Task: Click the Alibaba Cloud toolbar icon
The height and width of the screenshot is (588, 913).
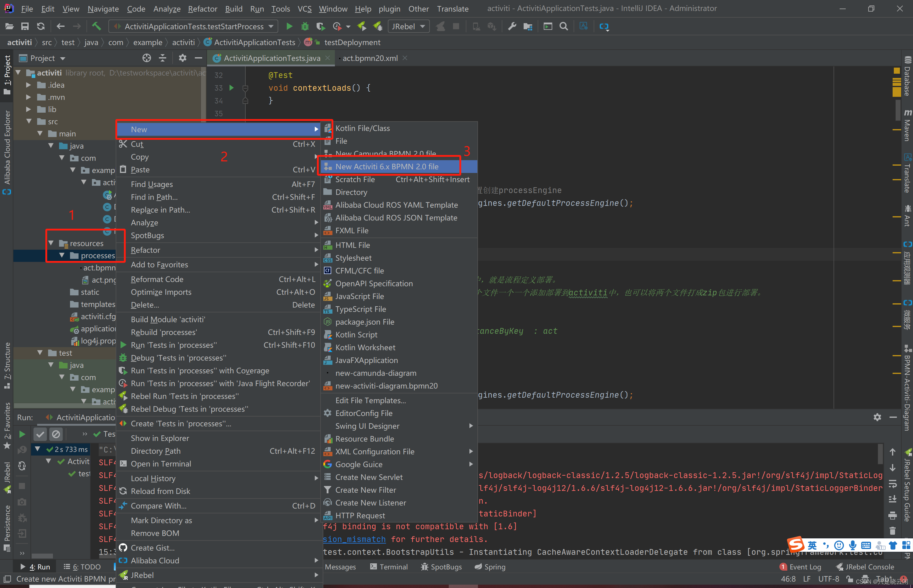Action: (604, 26)
